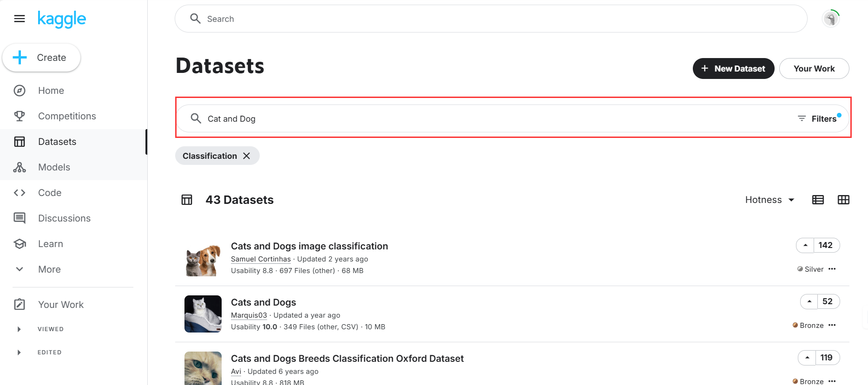The width and height of the screenshot is (868, 385).
Task: Upvote Cats and Dogs image classification dataset
Action: point(805,245)
